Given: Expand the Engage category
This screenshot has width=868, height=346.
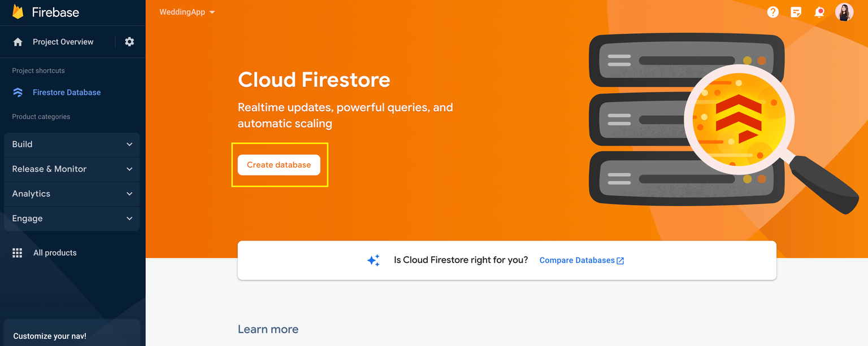Looking at the screenshot, I should coord(72,218).
